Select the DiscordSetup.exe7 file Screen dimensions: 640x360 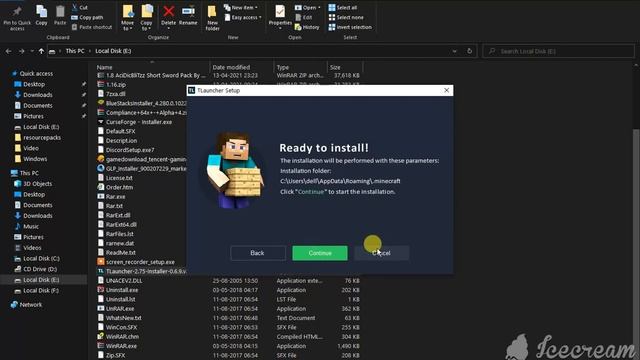click(130, 150)
